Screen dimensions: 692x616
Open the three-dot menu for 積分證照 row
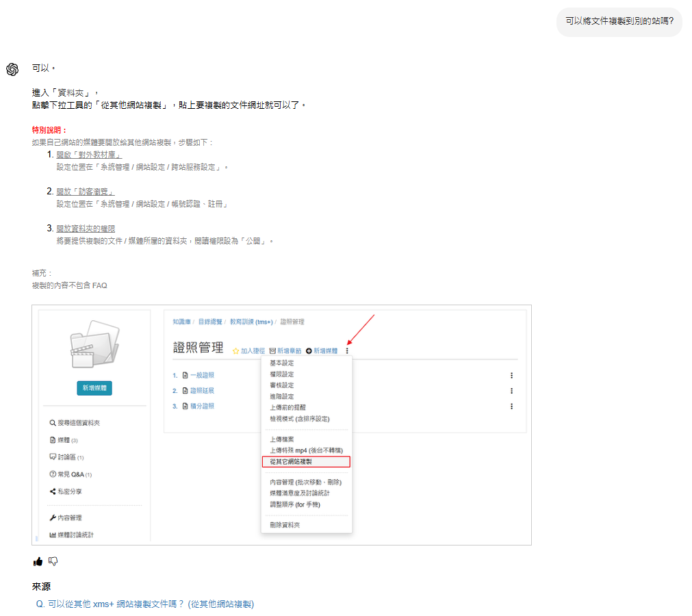click(511, 407)
